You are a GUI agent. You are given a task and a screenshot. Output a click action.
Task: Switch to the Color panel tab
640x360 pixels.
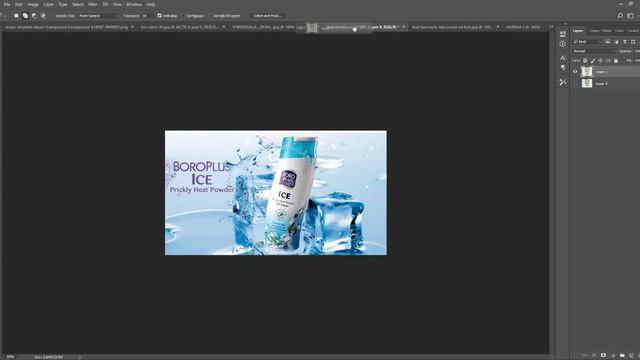[x=620, y=31]
